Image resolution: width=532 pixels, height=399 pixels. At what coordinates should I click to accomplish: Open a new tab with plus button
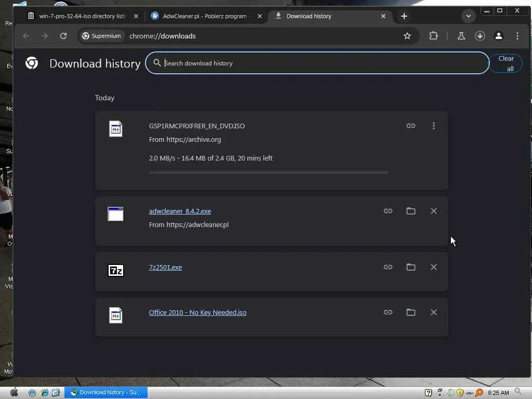tap(404, 16)
